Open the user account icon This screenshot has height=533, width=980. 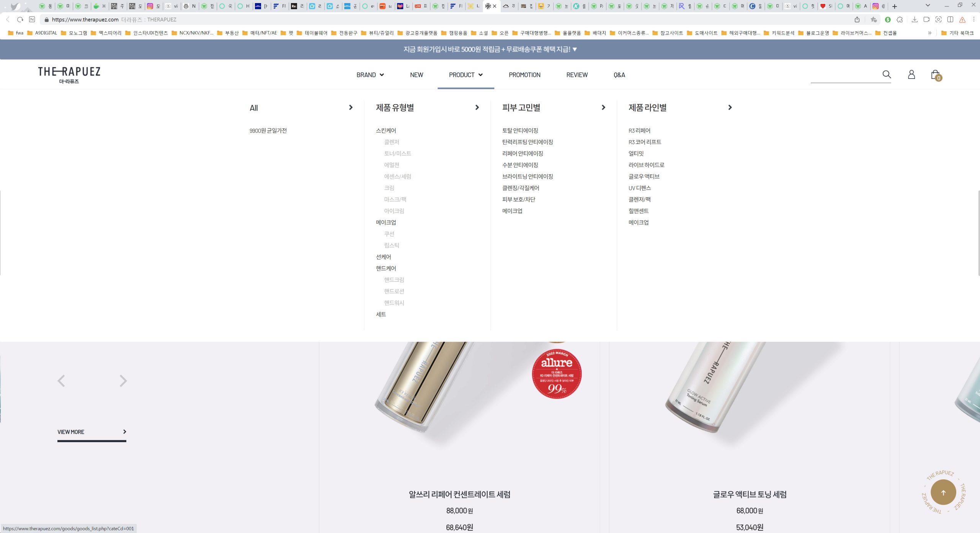tap(911, 75)
